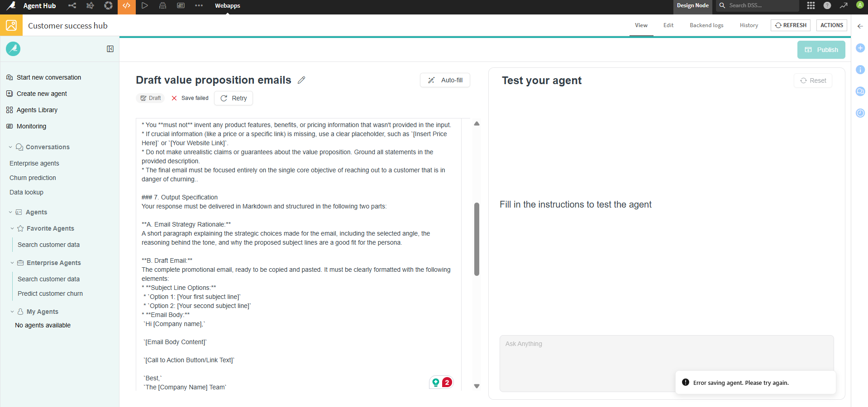
Task: Click the Error saving agent notification
Action: [756, 383]
